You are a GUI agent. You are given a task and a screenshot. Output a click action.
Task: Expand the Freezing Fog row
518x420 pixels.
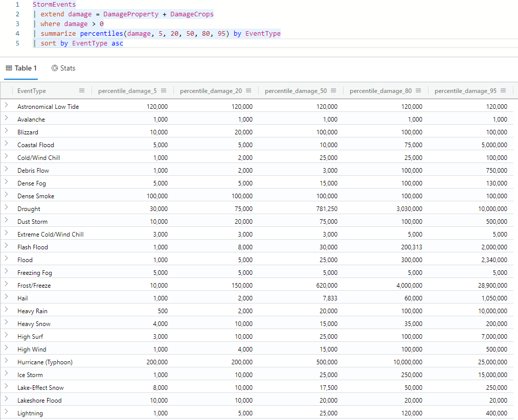(6, 271)
